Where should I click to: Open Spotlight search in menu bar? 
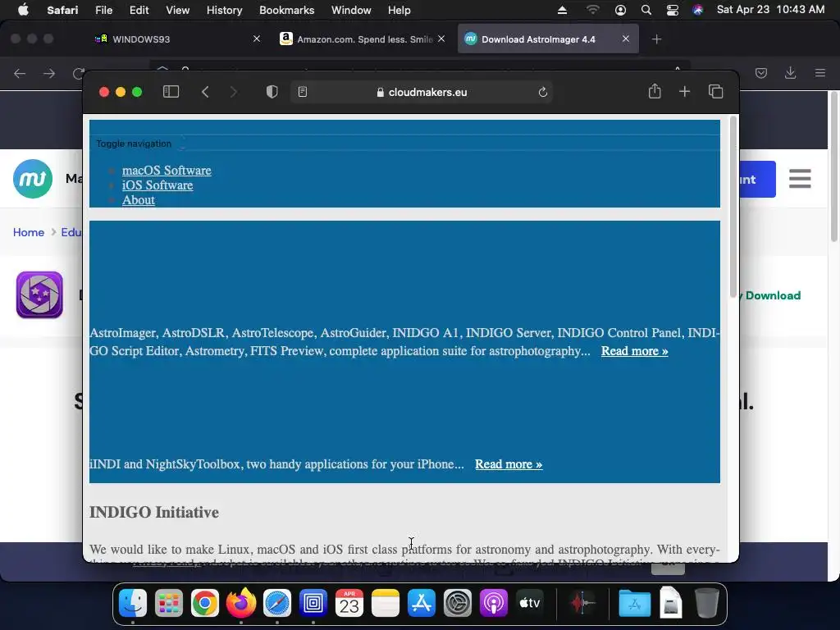[x=646, y=10]
